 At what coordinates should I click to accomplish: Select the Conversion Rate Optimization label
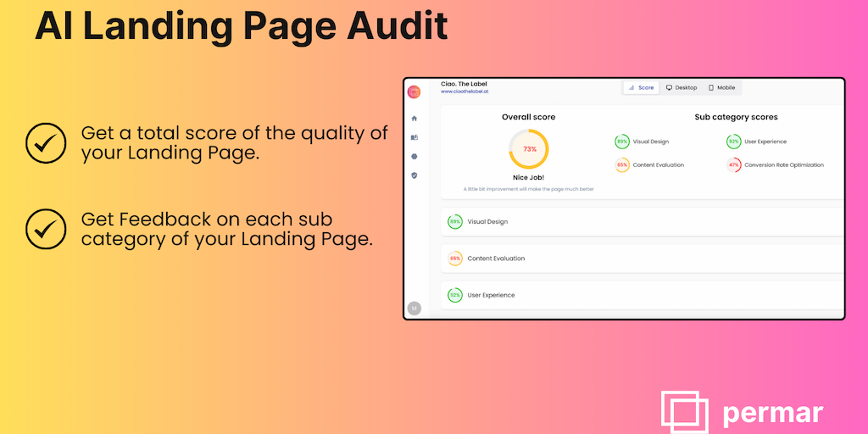click(x=784, y=165)
